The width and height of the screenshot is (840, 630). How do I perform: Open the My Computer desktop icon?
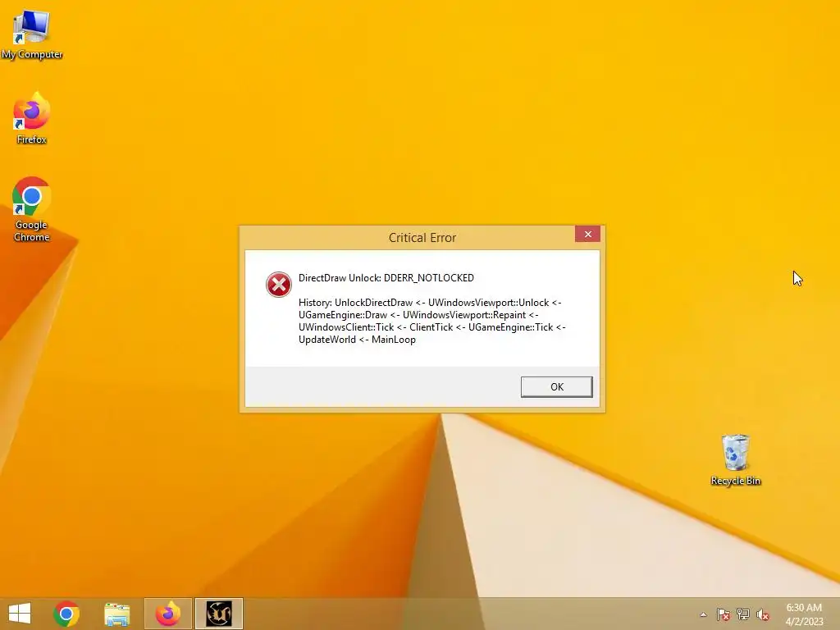(32, 34)
